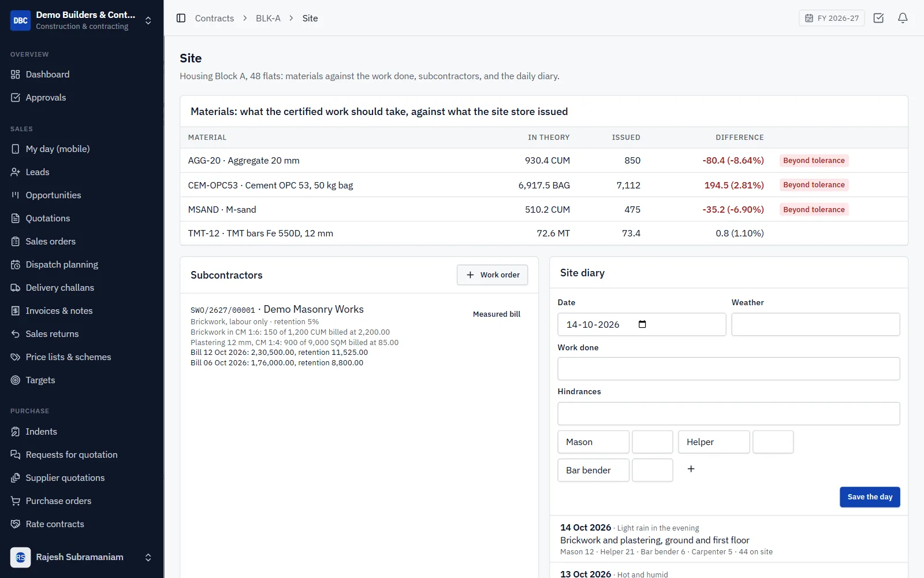Click the Dispatch planning icon
Image resolution: width=924 pixels, height=578 pixels.
pyautogui.click(x=16, y=265)
